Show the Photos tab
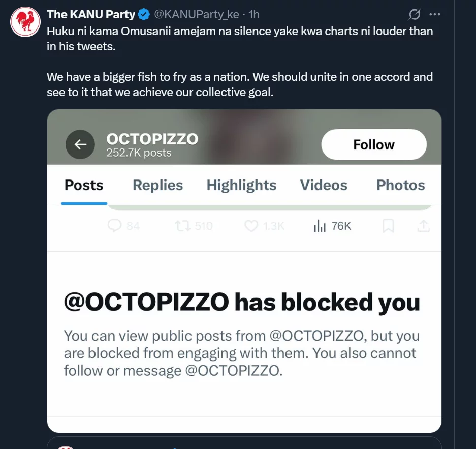This screenshot has height=449, width=476. pyautogui.click(x=400, y=185)
